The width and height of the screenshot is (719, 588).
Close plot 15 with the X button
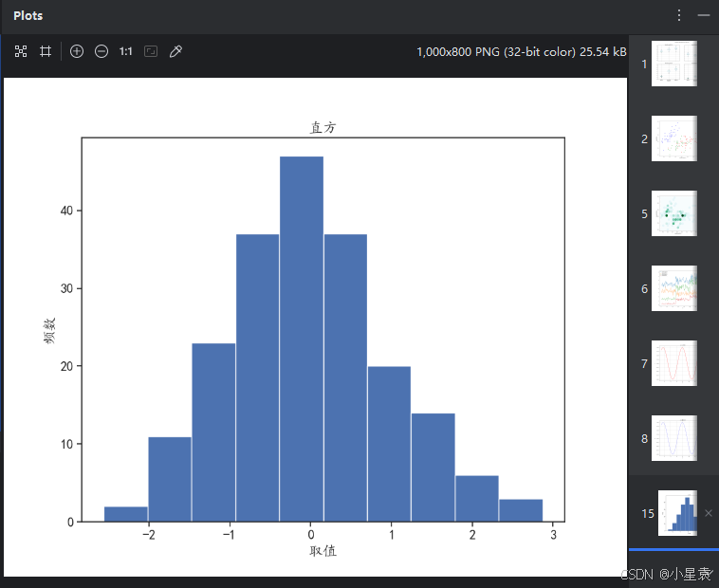[x=709, y=513]
